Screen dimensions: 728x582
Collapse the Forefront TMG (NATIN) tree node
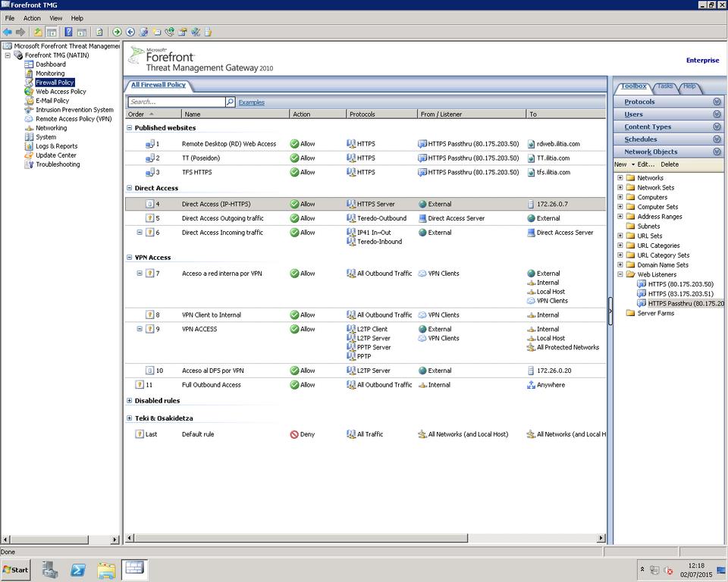(x=8, y=55)
